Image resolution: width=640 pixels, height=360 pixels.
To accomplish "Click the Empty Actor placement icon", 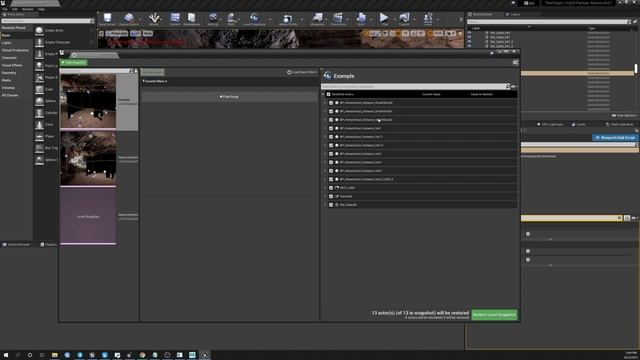I will 39,30.
